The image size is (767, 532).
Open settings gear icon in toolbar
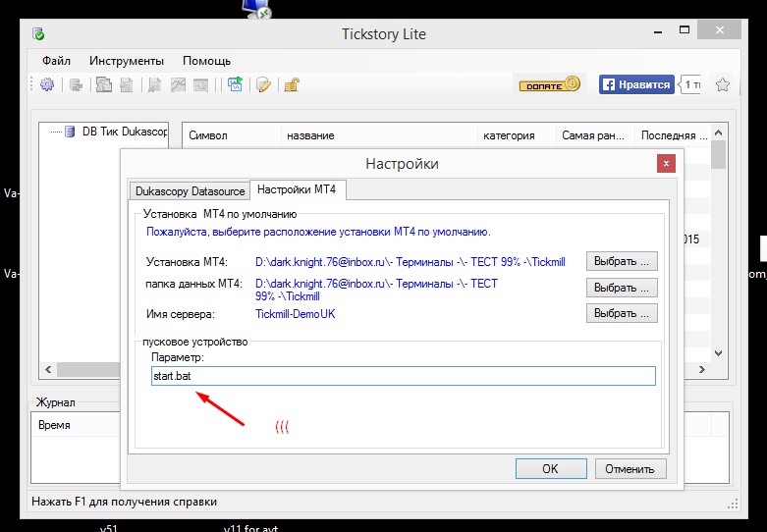[x=47, y=85]
